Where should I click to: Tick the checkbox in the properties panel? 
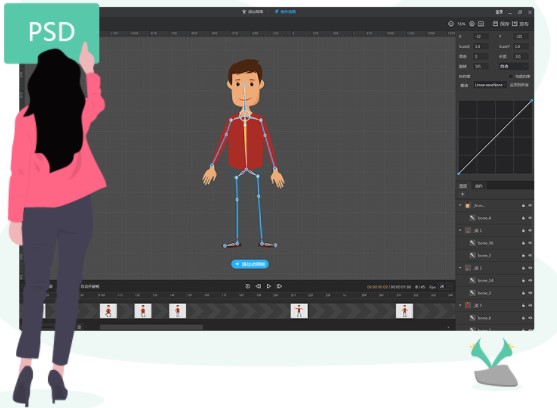coord(511,76)
